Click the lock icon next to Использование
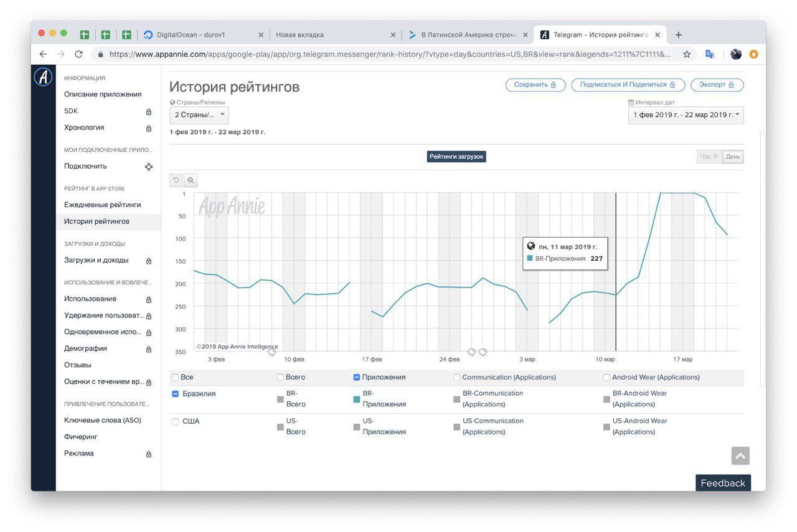The image size is (797, 532). pos(149,299)
